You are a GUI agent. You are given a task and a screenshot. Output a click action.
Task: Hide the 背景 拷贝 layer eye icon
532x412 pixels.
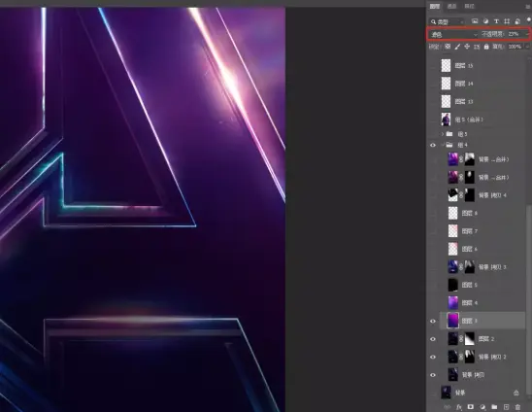click(433, 375)
